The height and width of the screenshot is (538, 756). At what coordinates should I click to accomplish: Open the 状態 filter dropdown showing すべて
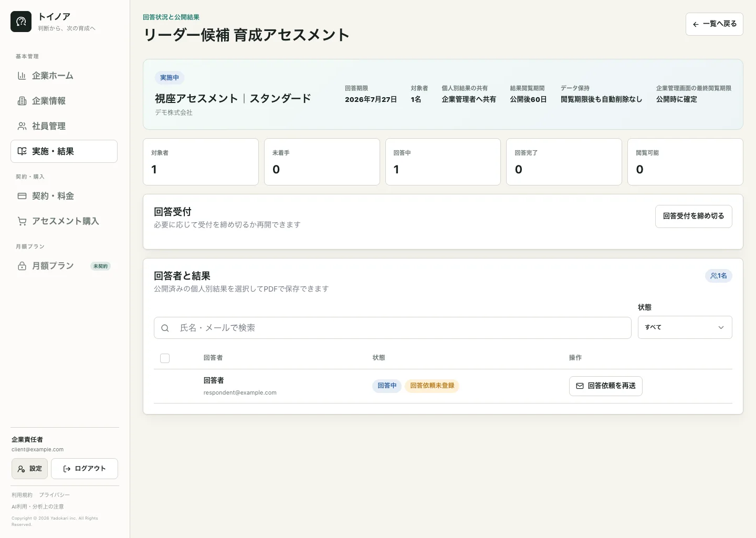685,327
